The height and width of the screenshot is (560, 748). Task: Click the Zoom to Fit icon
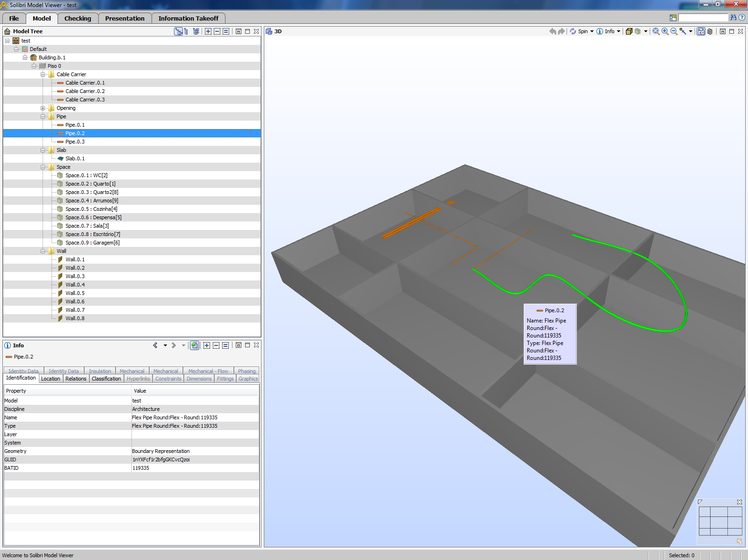pyautogui.click(x=656, y=31)
